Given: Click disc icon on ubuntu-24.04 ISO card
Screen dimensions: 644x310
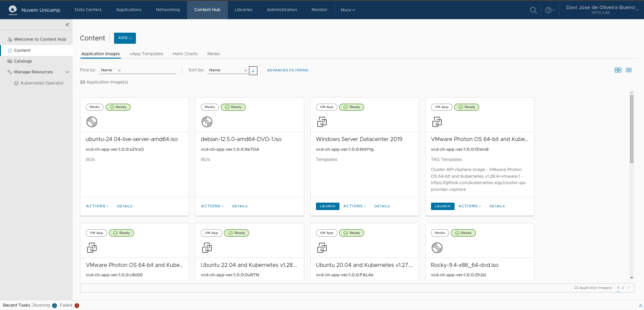Looking at the screenshot, I should click(x=92, y=122).
